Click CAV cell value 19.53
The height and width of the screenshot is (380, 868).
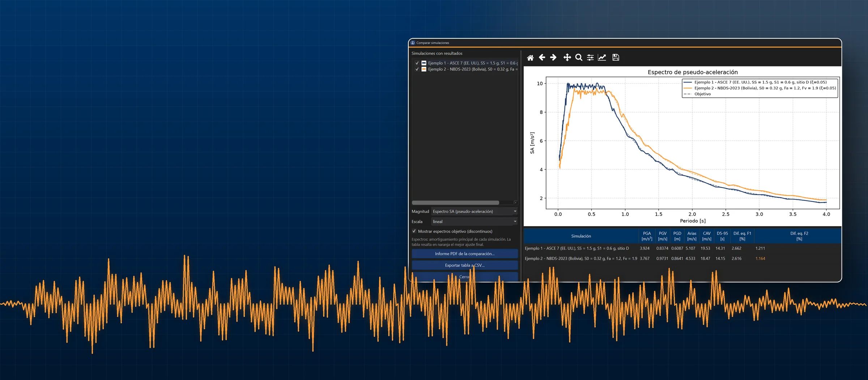pos(705,248)
